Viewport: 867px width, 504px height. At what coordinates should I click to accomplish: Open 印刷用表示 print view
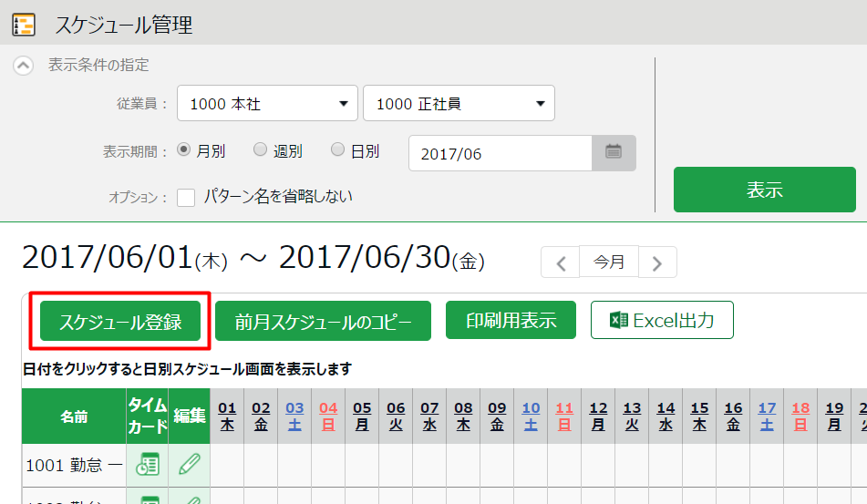511,321
